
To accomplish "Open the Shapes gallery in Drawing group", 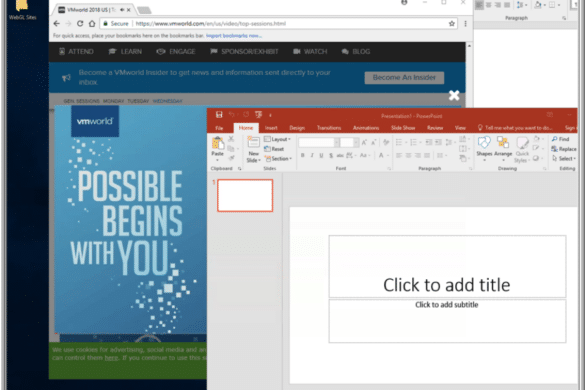I will click(484, 148).
